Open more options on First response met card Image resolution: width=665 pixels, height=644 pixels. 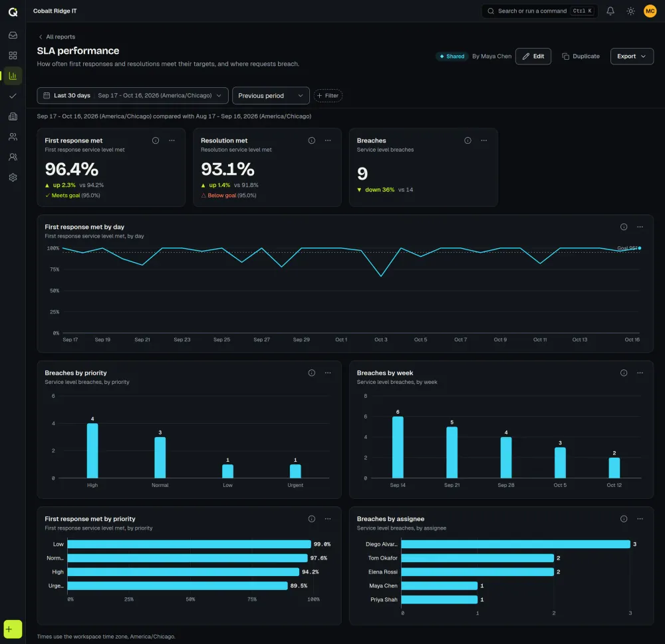172,140
